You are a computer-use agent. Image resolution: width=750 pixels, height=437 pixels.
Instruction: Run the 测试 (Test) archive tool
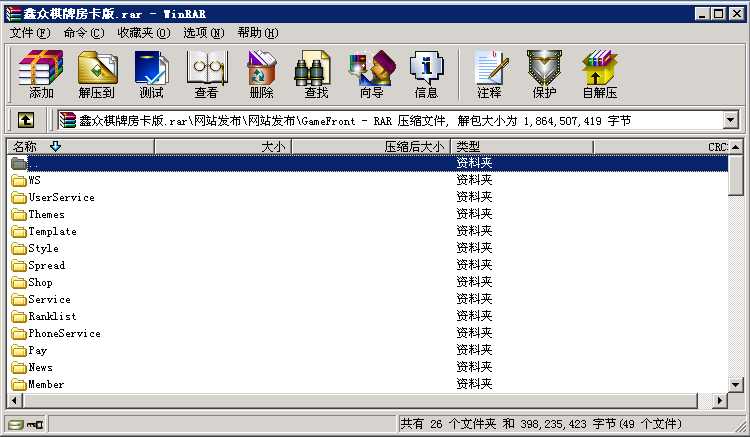click(151, 74)
